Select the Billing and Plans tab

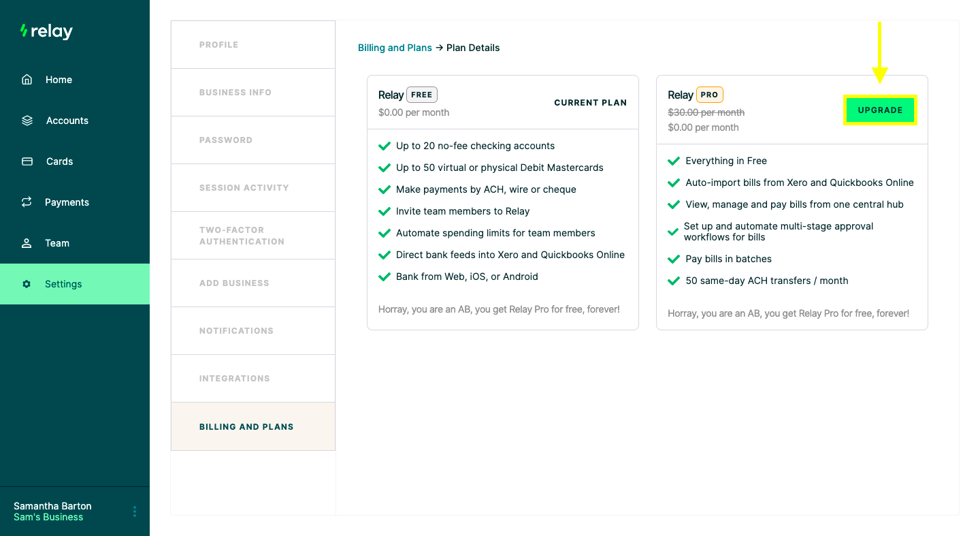tap(253, 426)
